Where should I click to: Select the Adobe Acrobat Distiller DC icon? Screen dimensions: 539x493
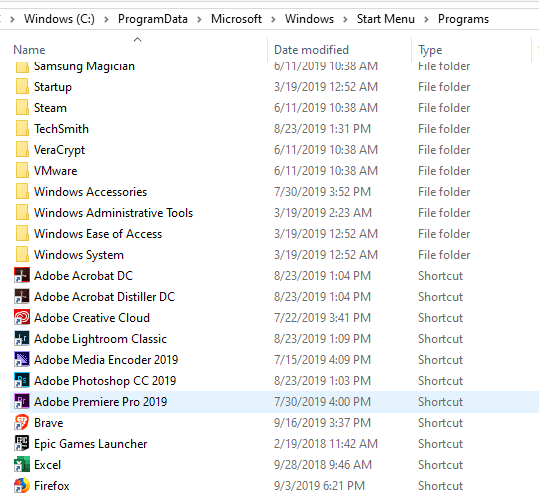(22, 297)
